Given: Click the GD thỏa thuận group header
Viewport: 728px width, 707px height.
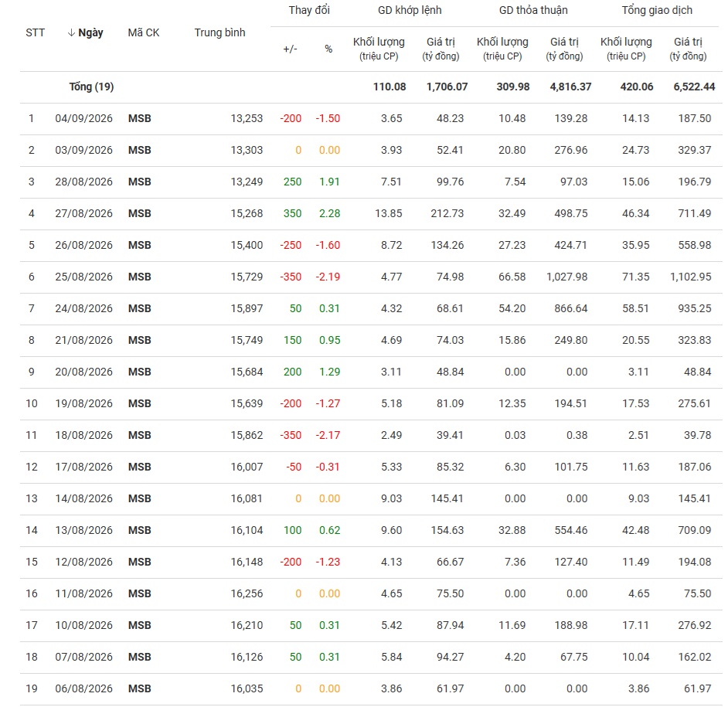Looking at the screenshot, I should click(533, 10).
